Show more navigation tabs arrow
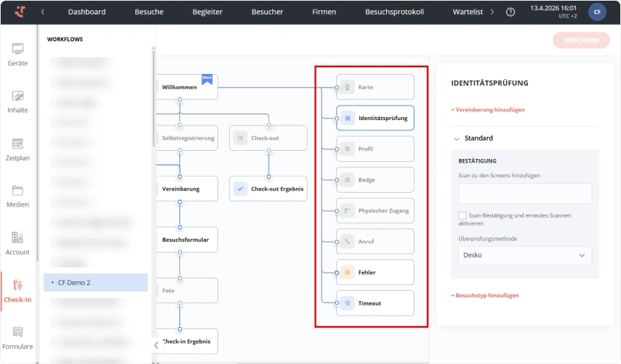Viewport: 621px width, 364px height. [492, 12]
